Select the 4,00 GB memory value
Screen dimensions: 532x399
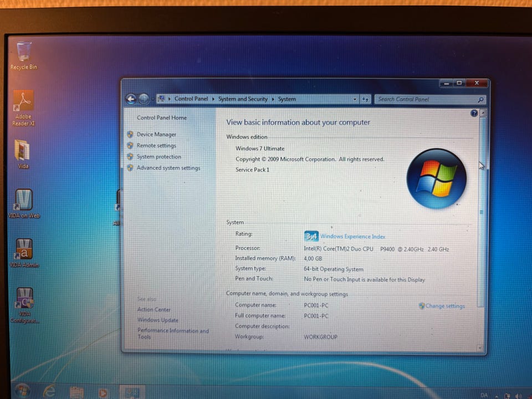tap(313, 259)
